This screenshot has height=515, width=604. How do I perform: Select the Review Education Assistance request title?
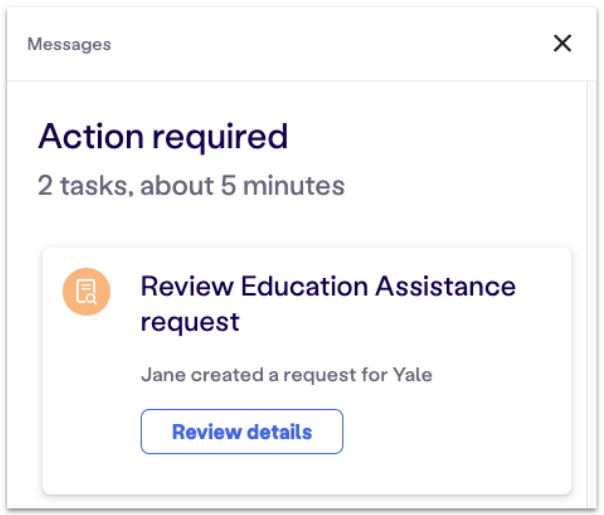(328, 304)
